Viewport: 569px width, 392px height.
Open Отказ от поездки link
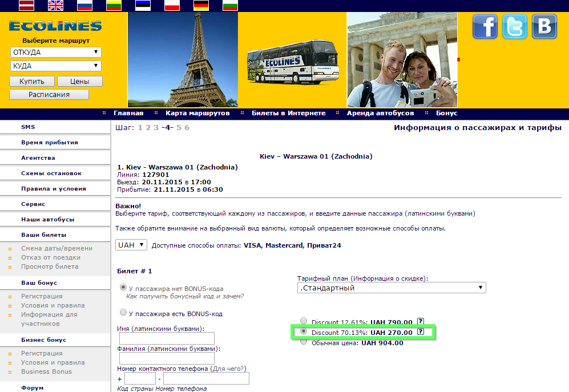click(51, 257)
